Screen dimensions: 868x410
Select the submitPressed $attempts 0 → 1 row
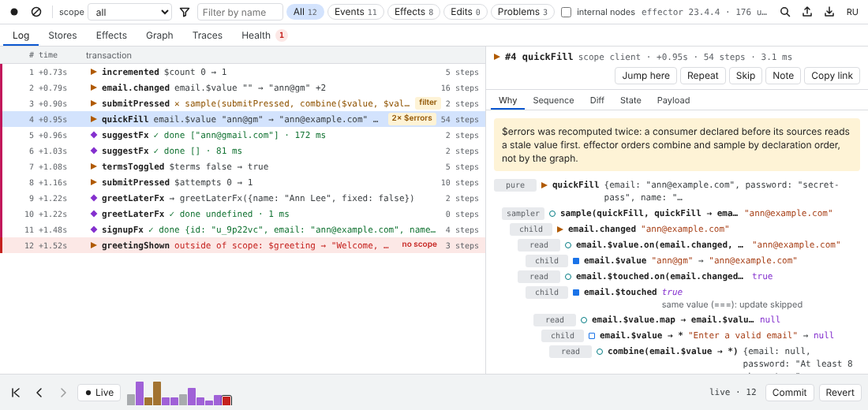pyautogui.click(x=244, y=182)
